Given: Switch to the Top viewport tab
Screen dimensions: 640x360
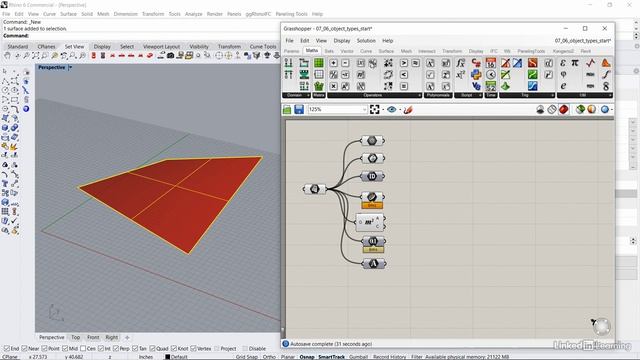Looking at the screenshot, I should click(x=76, y=337).
